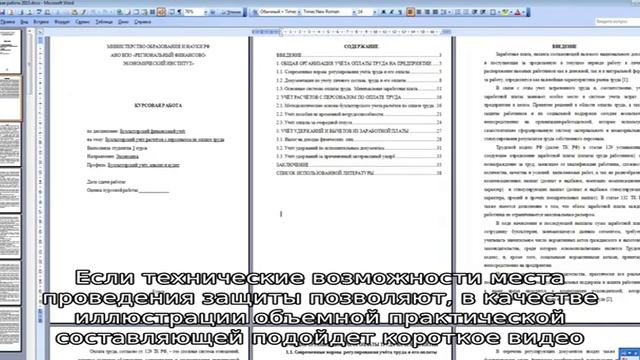640x360 pixels.
Task: Open the Zoom 70% dropdown arrow
Action: 206,12
